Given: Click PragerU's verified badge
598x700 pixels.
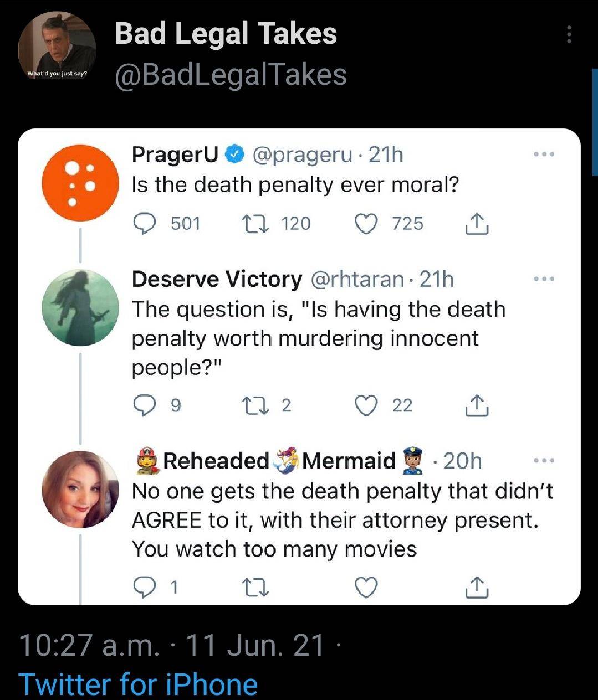Looking at the screenshot, I should (233, 153).
